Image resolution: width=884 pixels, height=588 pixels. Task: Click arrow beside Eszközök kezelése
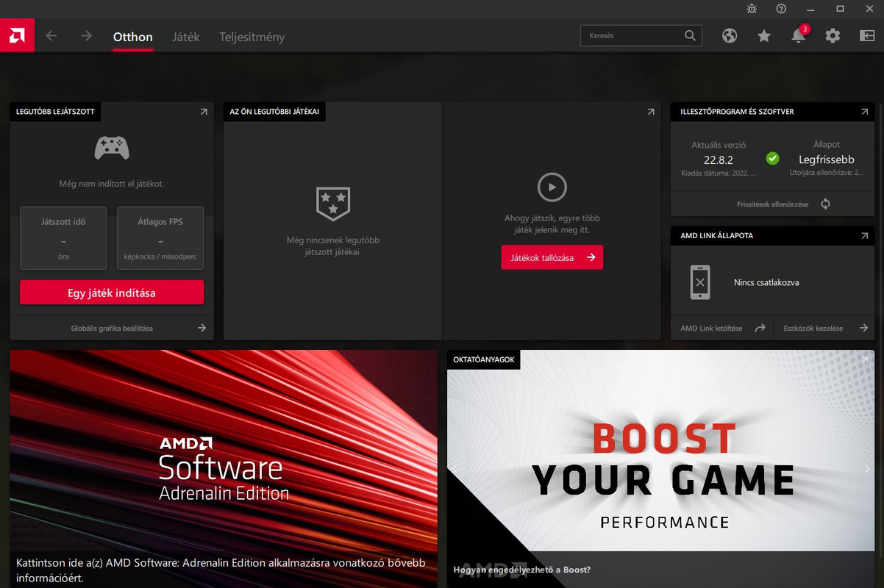click(863, 328)
